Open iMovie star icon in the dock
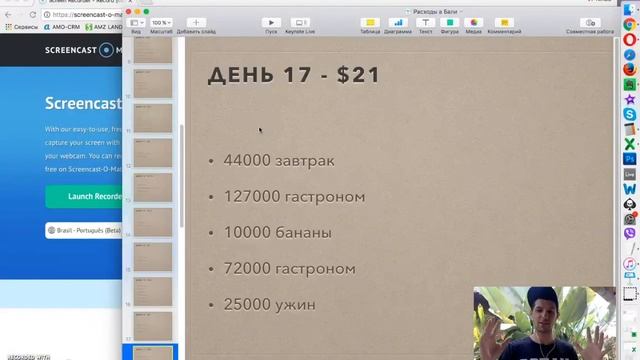640x360 pixels. point(629,99)
